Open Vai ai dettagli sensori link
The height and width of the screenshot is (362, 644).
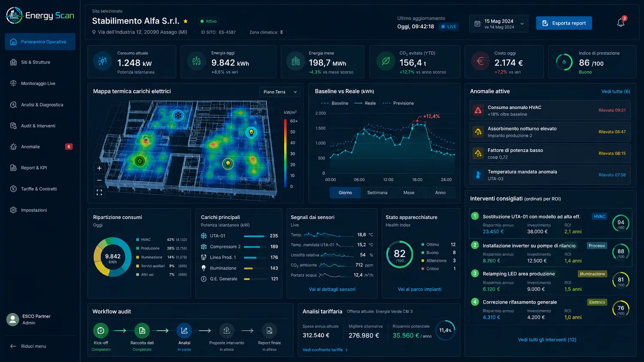332,289
